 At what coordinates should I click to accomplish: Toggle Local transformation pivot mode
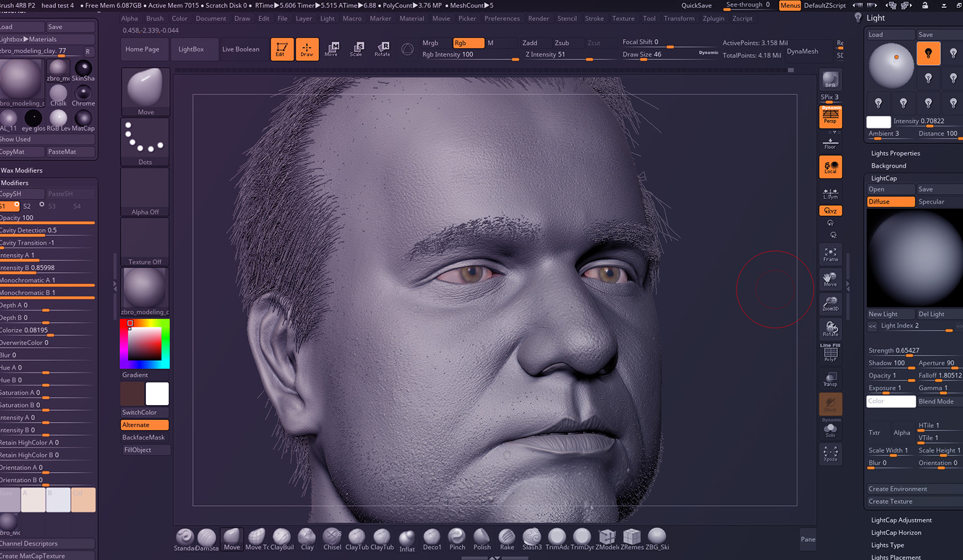point(830,167)
